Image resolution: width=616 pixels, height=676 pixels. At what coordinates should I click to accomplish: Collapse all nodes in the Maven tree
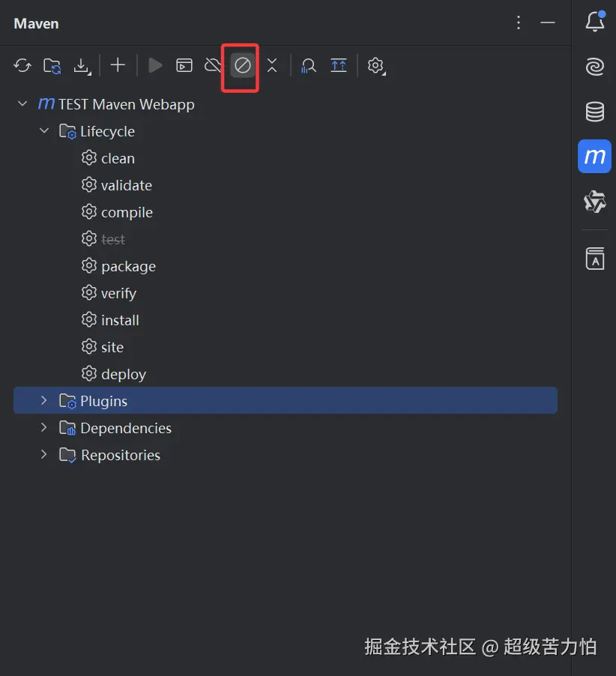(272, 66)
